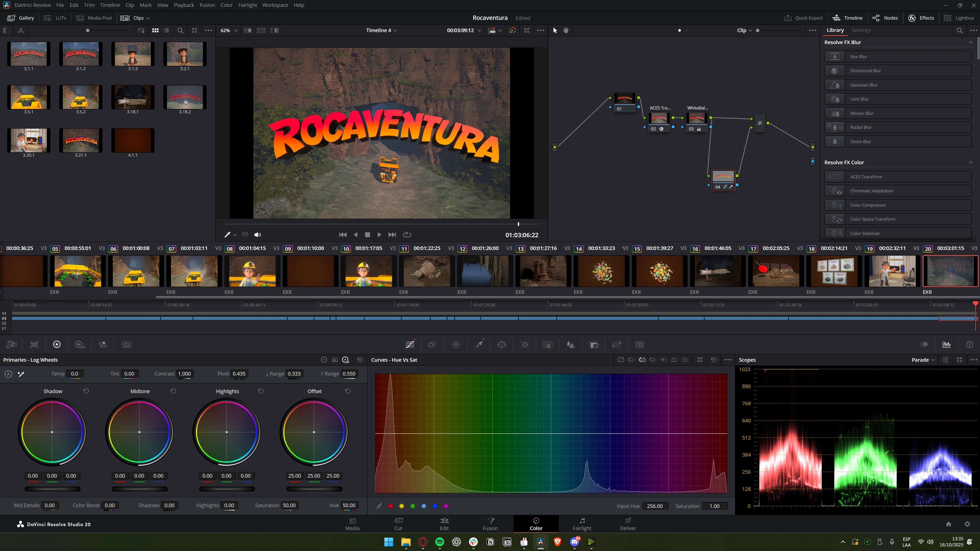Click the Quick Export button
The width and height of the screenshot is (980, 551).
(x=803, y=18)
